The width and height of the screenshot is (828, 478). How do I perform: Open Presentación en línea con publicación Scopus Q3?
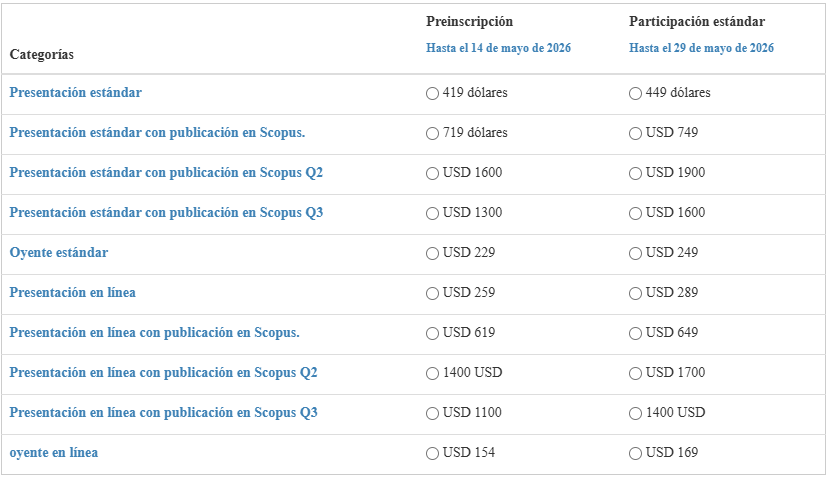[x=163, y=413]
